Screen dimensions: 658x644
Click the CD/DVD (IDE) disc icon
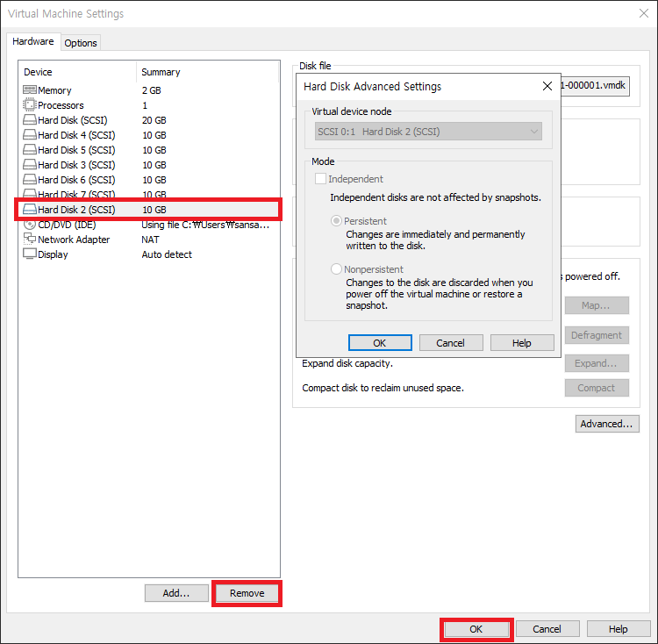pos(29,225)
